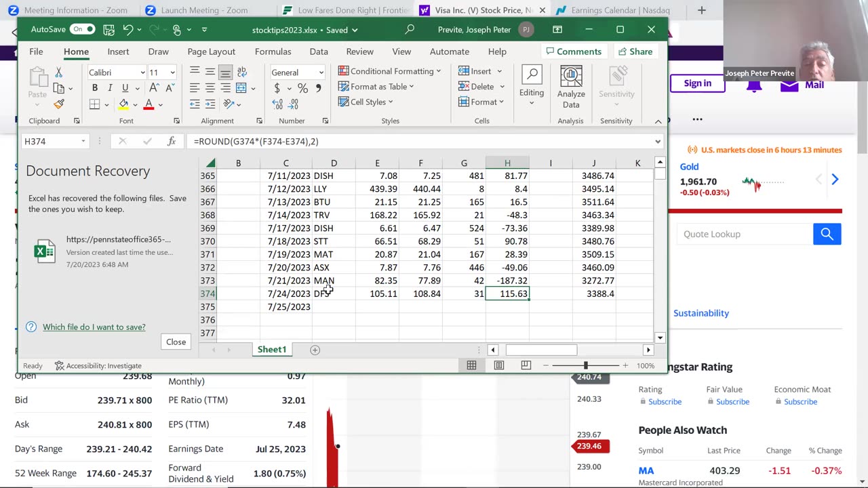Open the Insert ribbon tab
This screenshot has height=488, width=868.
118,52
